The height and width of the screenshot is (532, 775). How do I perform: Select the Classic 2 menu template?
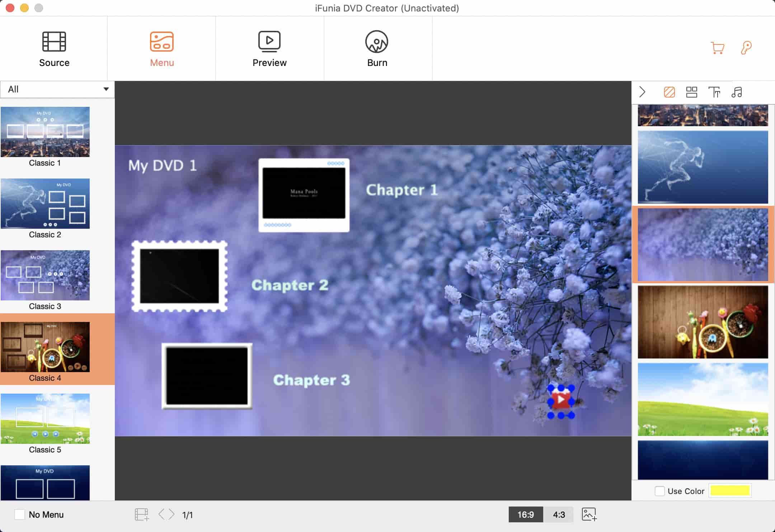[45, 204]
